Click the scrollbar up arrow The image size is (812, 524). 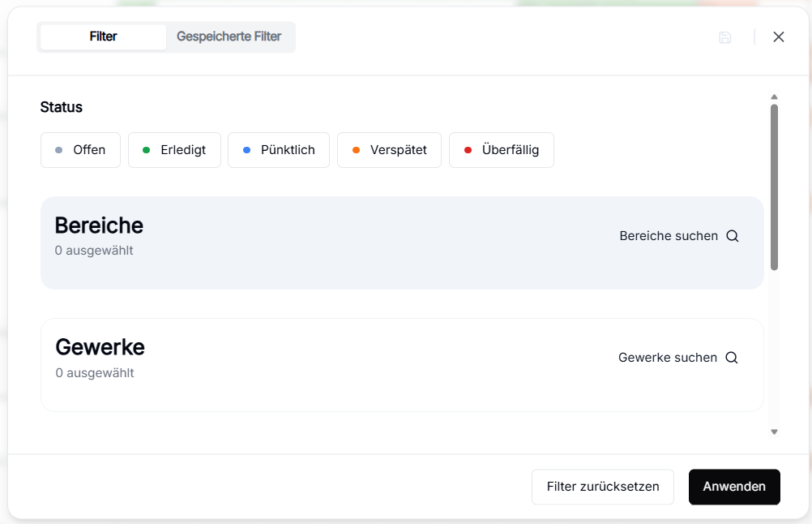point(774,97)
